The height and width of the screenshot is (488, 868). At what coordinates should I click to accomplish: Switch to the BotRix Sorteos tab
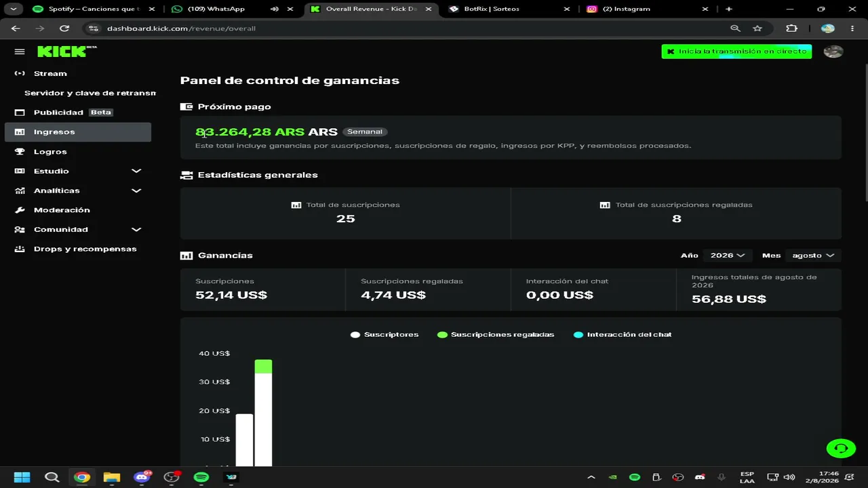[500, 9]
